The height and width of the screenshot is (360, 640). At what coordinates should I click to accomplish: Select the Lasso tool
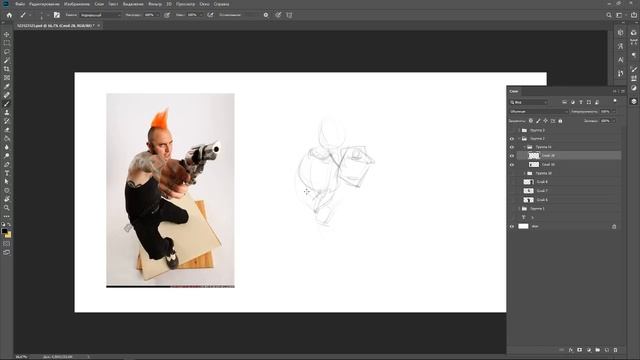point(7,52)
